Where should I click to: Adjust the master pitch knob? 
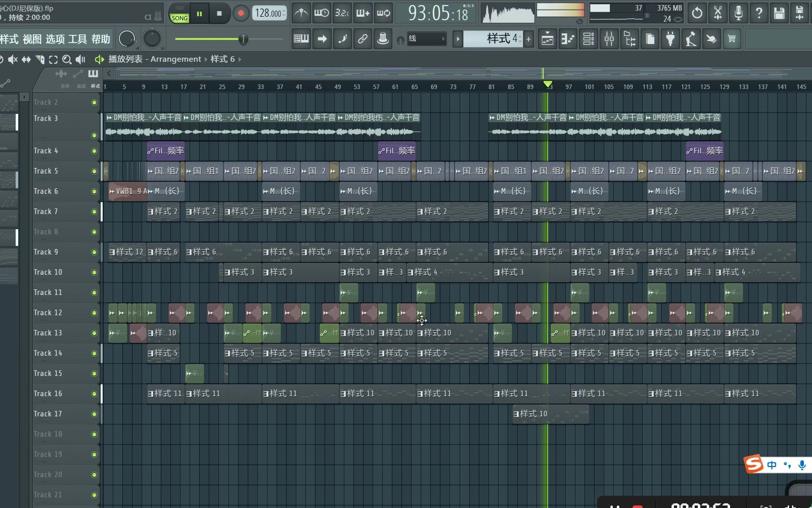pyautogui.click(x=152, y=38)
